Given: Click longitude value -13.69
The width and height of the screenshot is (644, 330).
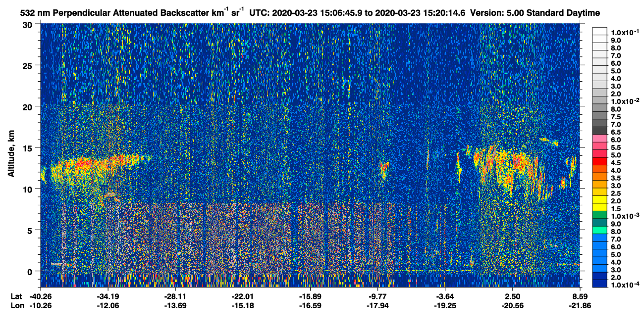Looking at the screenshot, I should pos(175,305).
